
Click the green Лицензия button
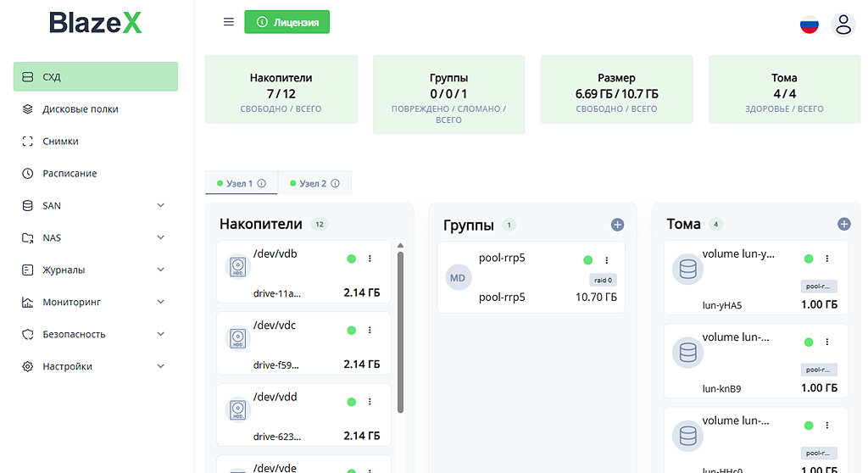pyautogui.click(x=287, y=22)
